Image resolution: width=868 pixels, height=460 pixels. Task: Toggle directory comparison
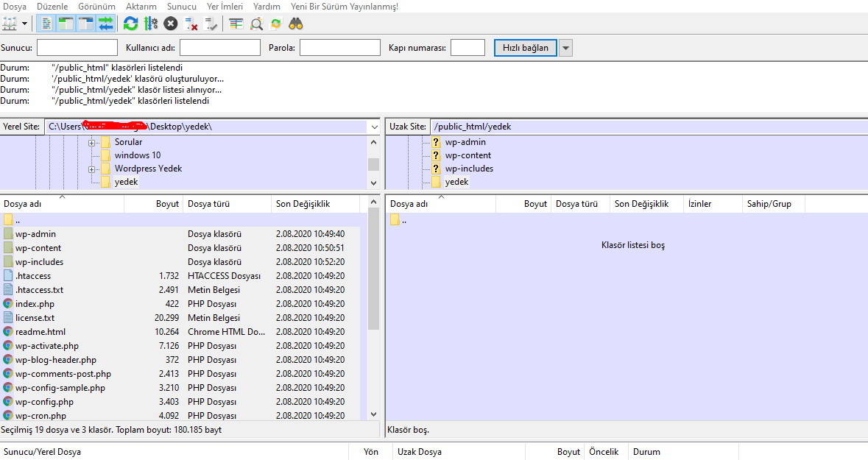coord(256,24)
